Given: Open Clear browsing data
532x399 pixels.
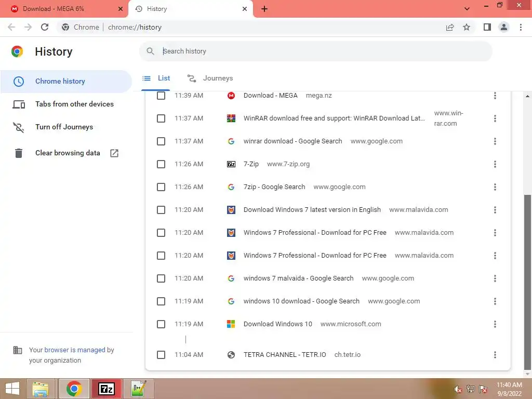Looking at the screenshot, I should point(66,153).
